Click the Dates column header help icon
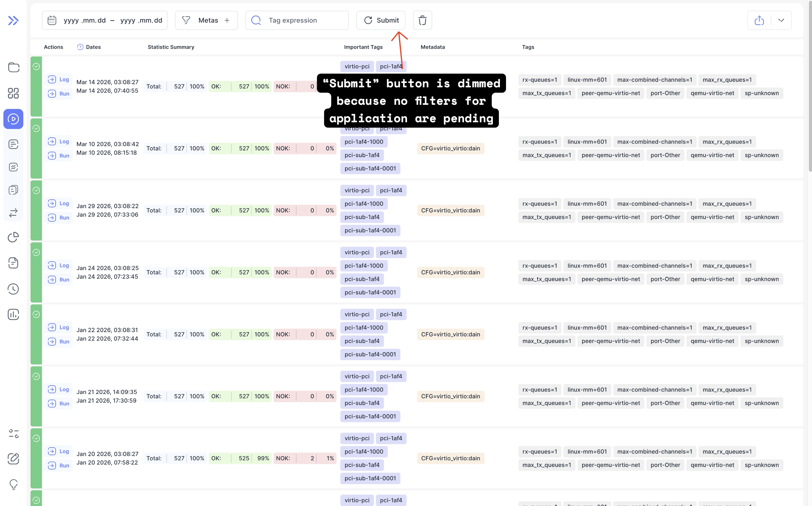Image resolution: width=812 pixels, height=506 pixels. (x=80, y=47)
